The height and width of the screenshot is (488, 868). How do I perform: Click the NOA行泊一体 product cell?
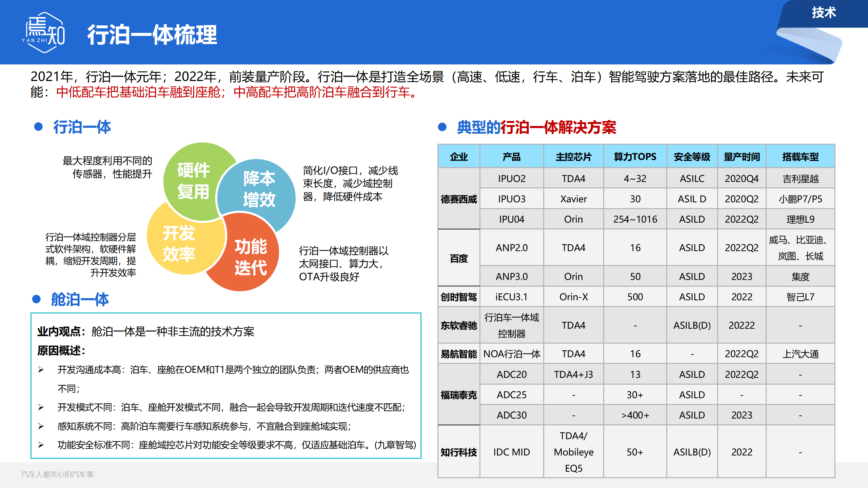point(512,354)
